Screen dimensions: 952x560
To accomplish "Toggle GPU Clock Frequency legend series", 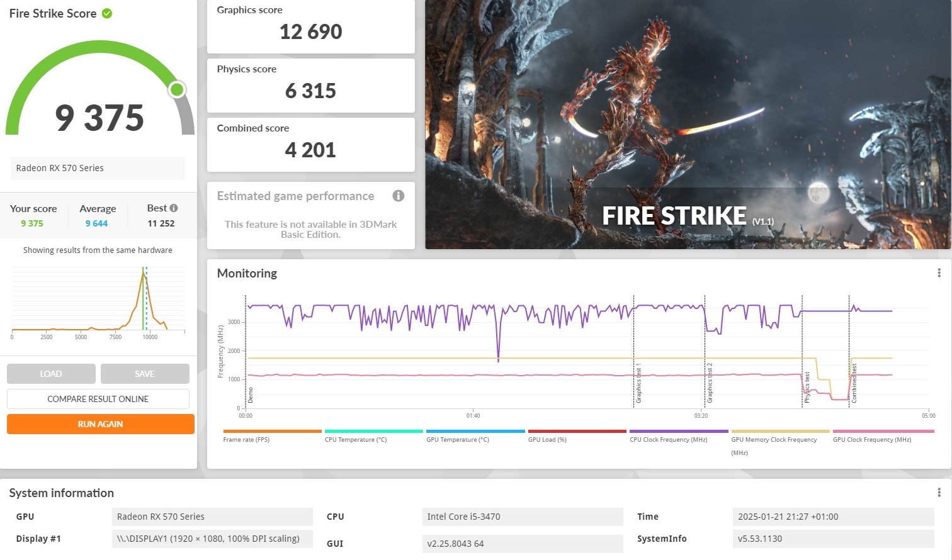I will (x=872, y=439).
